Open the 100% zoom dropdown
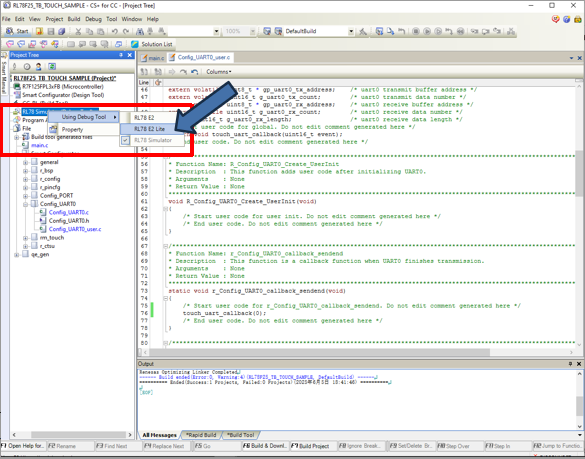Image resolution: width=585 pixels, height=459 pixels. pos(253,31)
